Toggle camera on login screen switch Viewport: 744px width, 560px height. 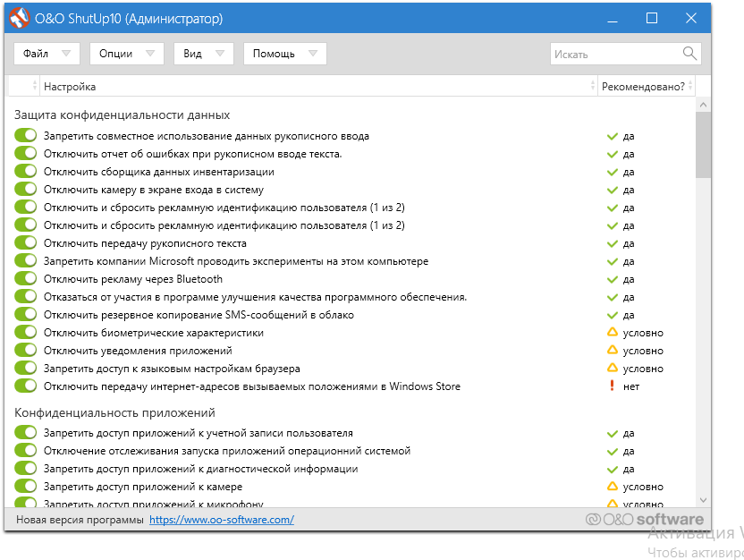click(x=26, y=189)
